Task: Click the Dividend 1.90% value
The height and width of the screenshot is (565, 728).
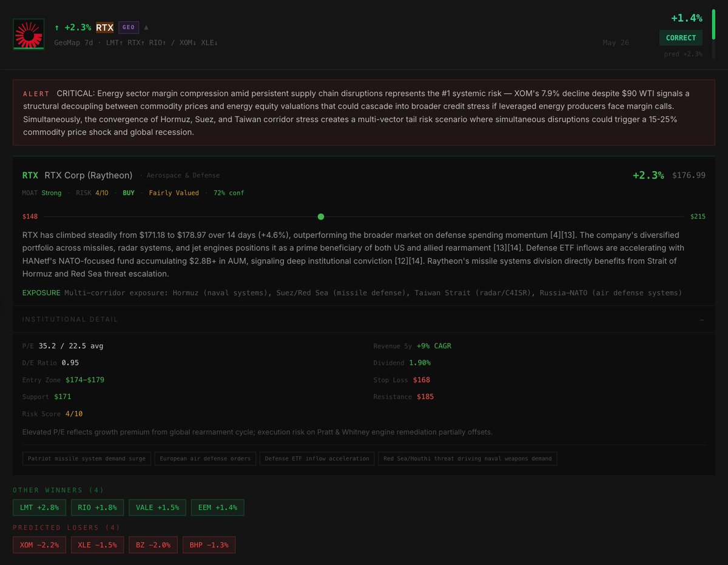Action: coord(420,363)
